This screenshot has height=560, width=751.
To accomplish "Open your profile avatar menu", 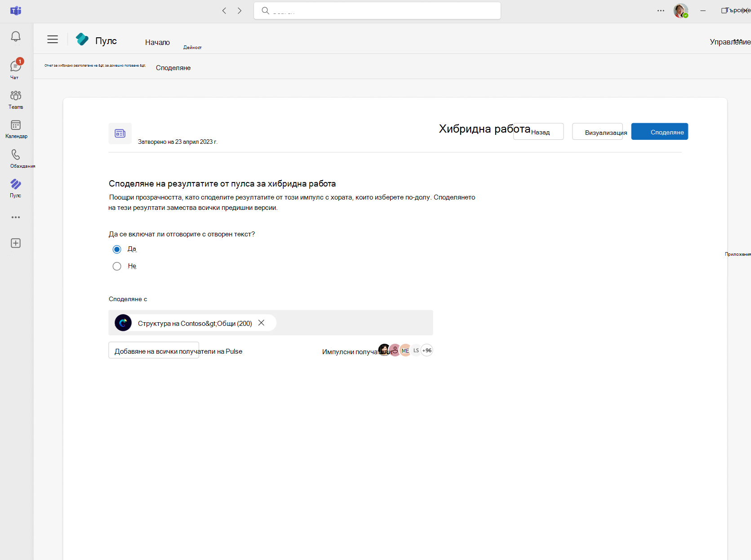I will 680,10.
